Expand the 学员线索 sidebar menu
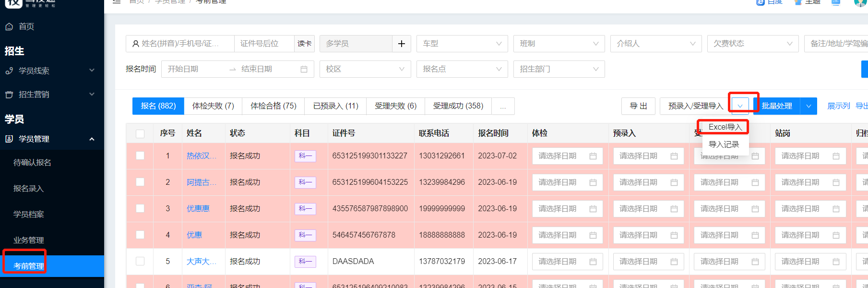The image size is (868, 288). pyautogui.click(x=92, y=71)
